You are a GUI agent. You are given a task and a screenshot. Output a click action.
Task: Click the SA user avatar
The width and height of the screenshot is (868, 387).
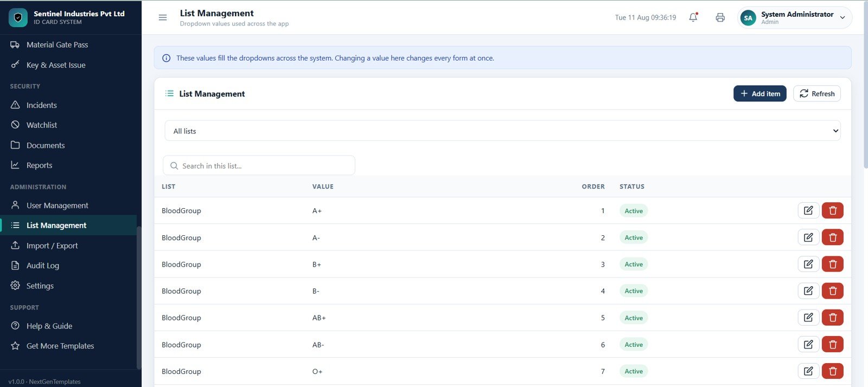point(748,18)
